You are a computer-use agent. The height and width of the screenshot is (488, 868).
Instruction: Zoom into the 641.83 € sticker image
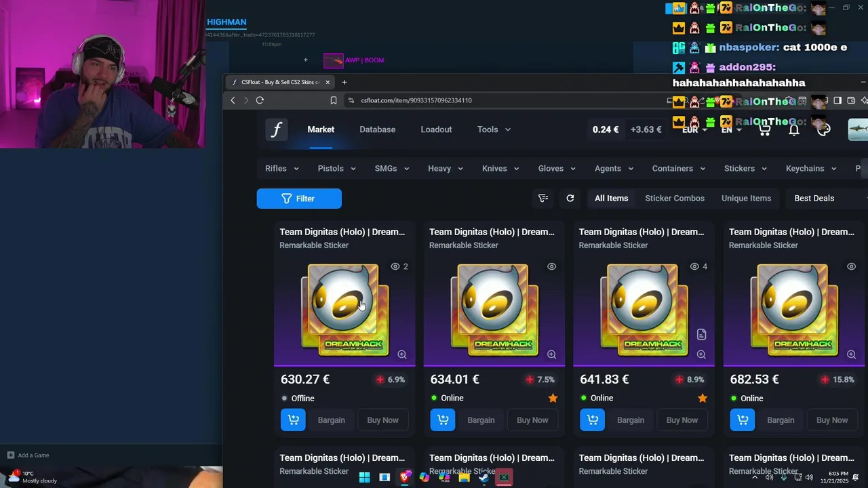pyautogui.click(x=702, y=354)
